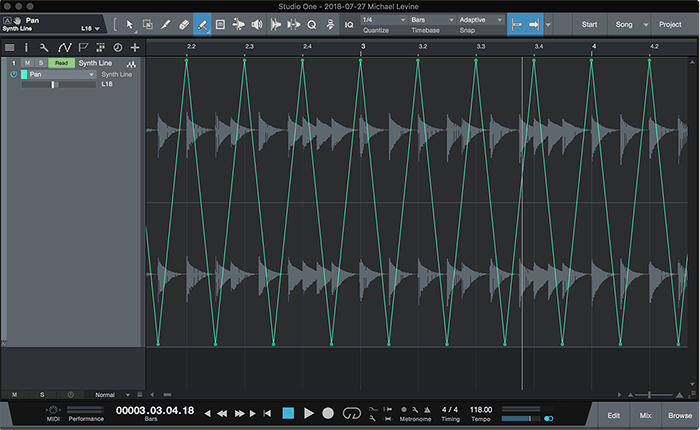Open the tempo track clock icon
Viewport: 700px width, 430px height.
[x=118, y=47]
